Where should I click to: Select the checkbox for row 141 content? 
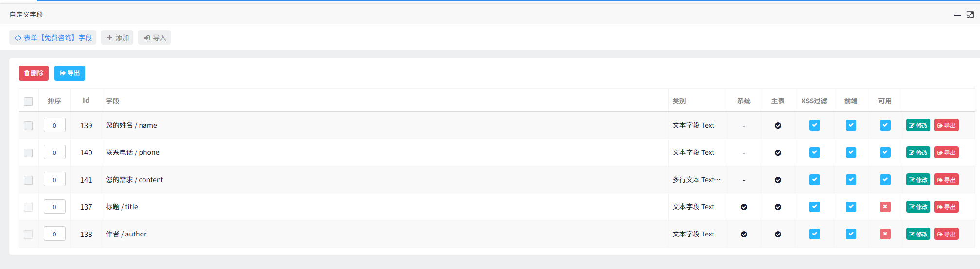(x=28, y=180)
